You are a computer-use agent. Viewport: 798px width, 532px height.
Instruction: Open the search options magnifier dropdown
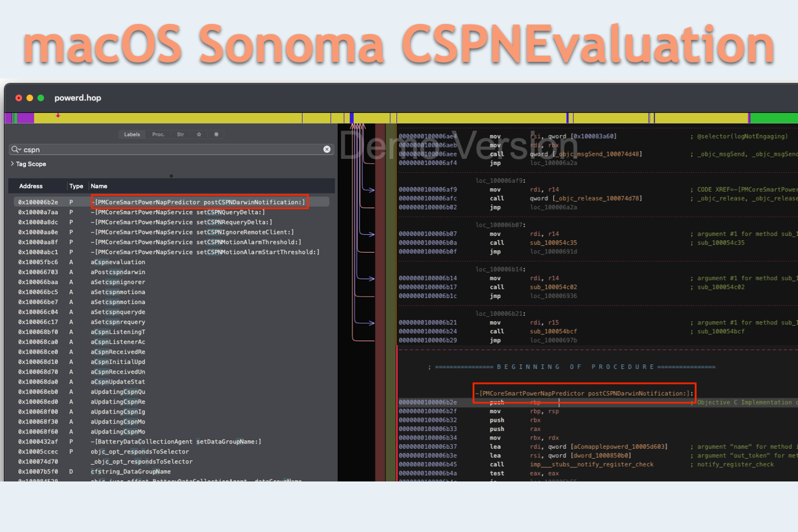point(16,150)
